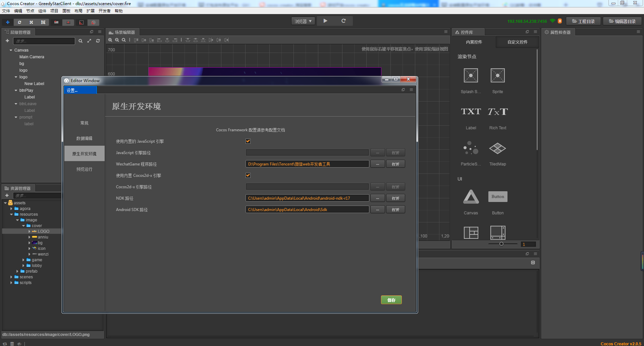
Task: Click the widget library zoom slider handle
Action: click(x=501, y=244)
